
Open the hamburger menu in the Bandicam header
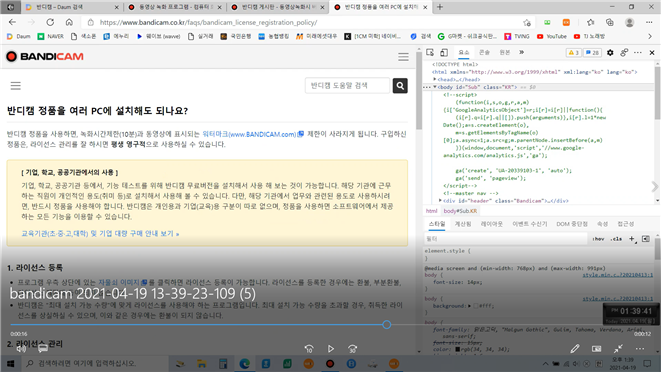tap(403, 57)
